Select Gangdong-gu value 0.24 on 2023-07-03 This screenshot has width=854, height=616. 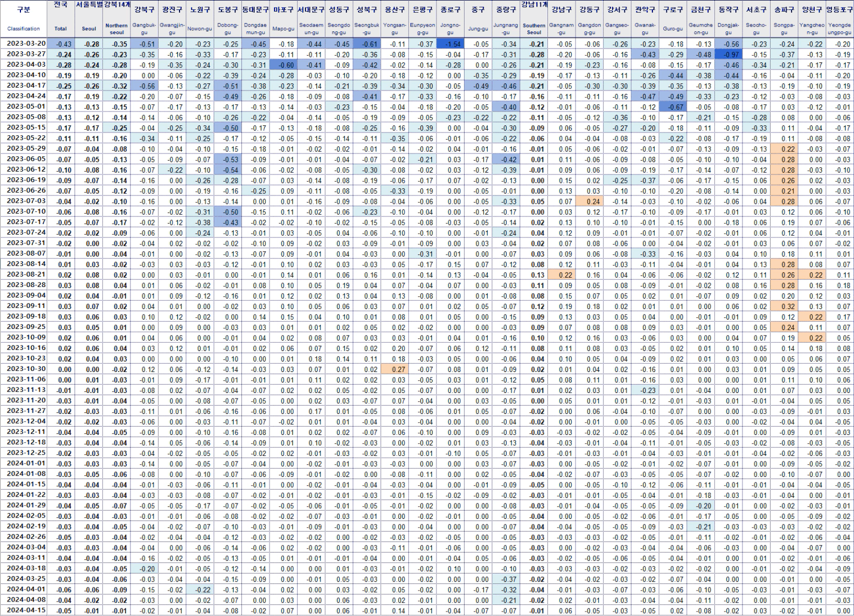point(589,201)
